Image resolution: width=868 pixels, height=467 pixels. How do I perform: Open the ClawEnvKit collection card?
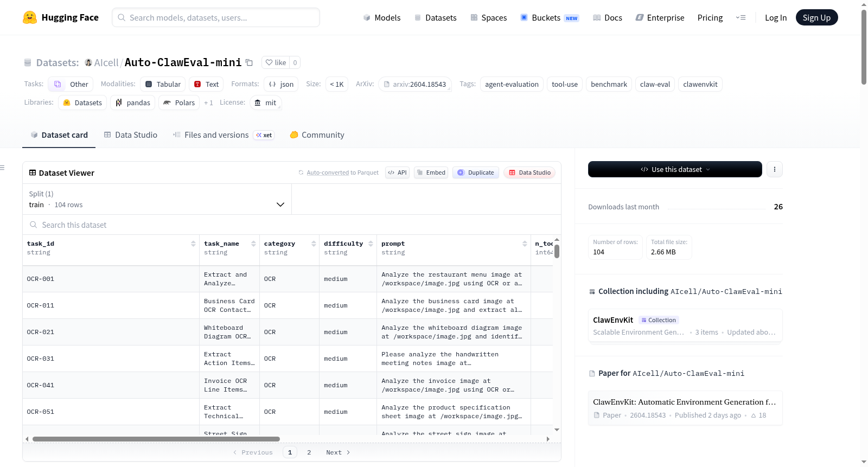tap(685, 325)
